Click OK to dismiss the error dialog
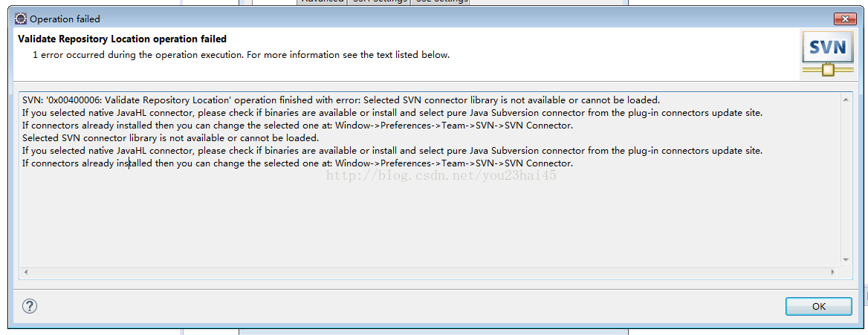Viewport: 868px width, 335px height. (818, 306)
